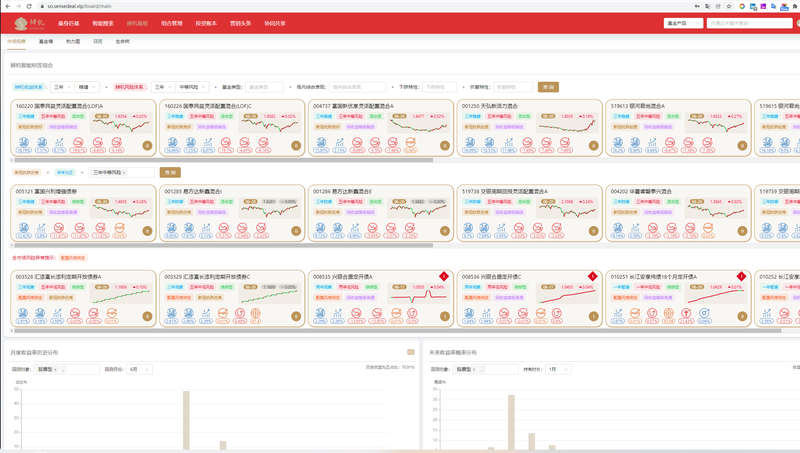Click first blue medal icon on card 001285
This screenshot has height=453, width=800.
click(172, 227)
